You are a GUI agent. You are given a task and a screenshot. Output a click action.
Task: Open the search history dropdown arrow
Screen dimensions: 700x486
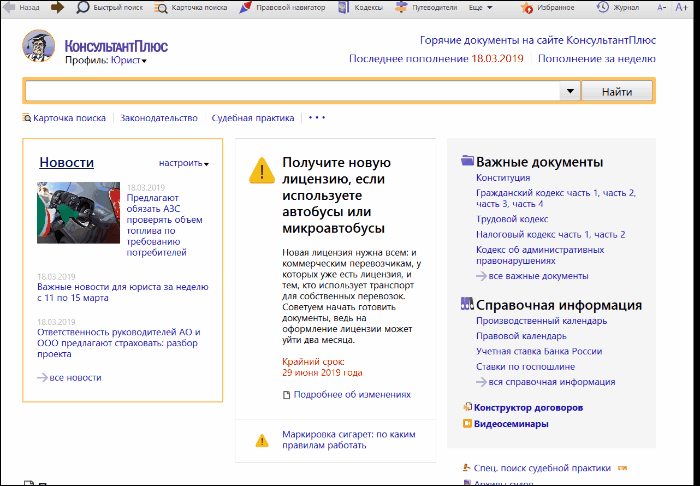(570, 91)
